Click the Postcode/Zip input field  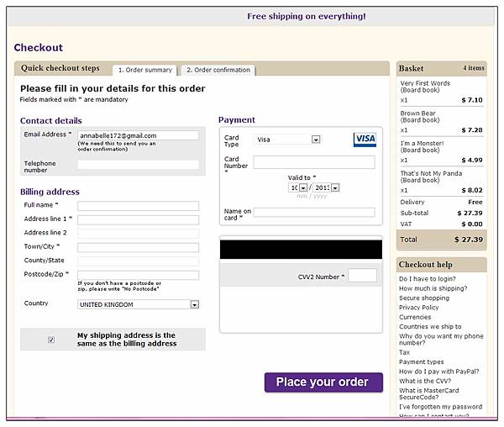139,275
